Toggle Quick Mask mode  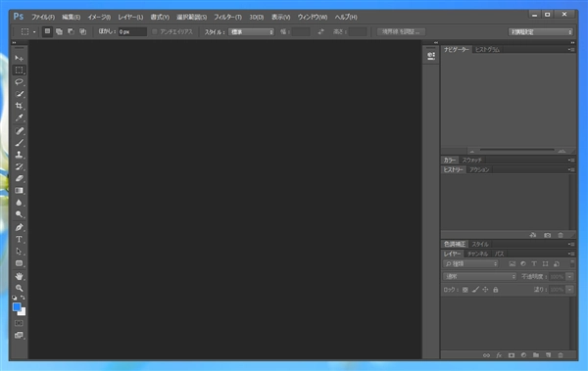coord(19,323)
